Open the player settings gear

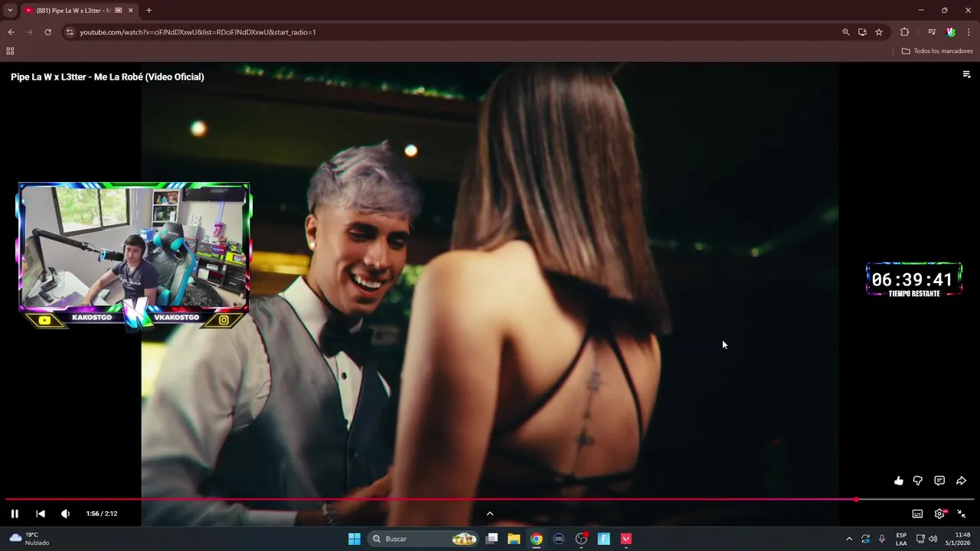(x=939, y=514)
